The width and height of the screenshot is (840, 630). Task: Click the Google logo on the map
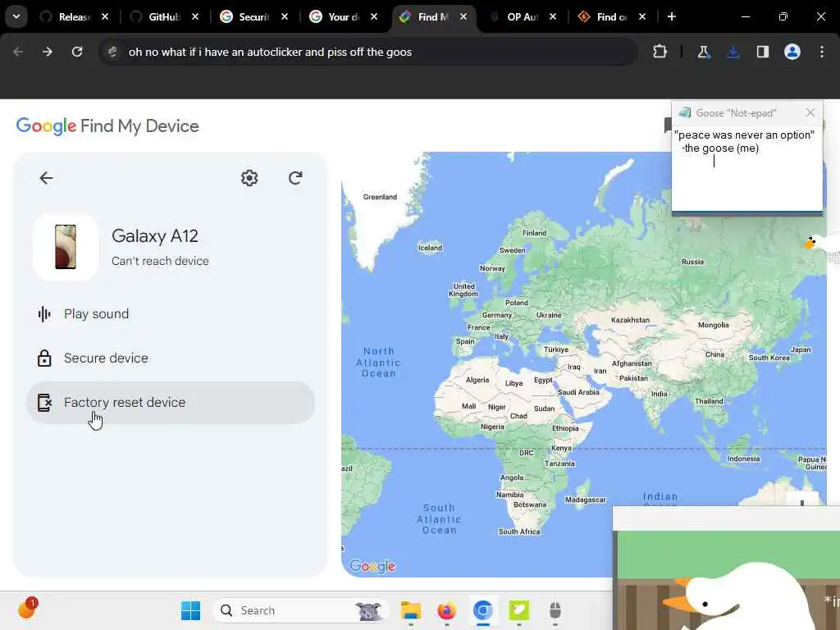coord(372,566)
